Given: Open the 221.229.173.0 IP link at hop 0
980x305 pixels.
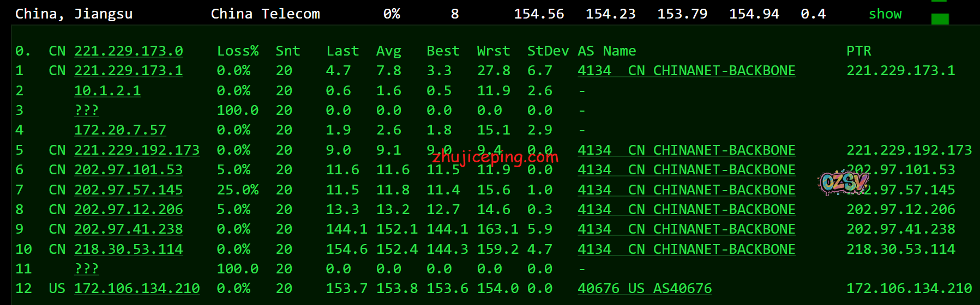Looking at the screenshot, I should pos(129,51).
